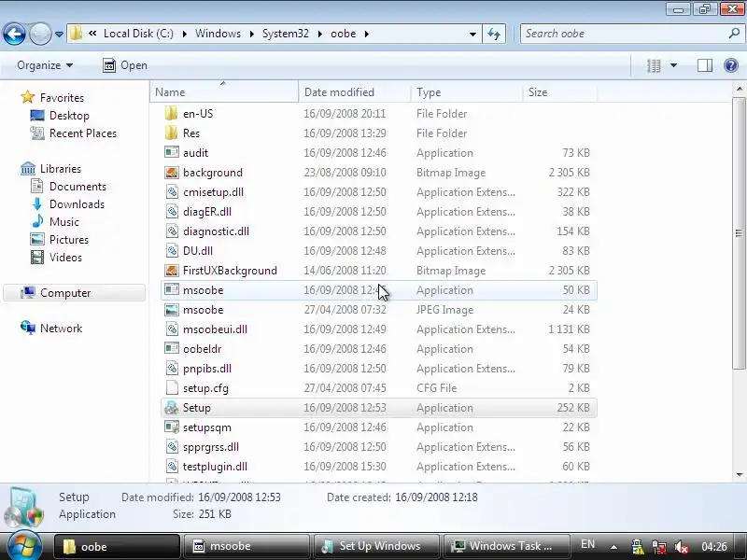
Task: Switch to Set Up Windows taskbar item
Action: click(376, 546)
